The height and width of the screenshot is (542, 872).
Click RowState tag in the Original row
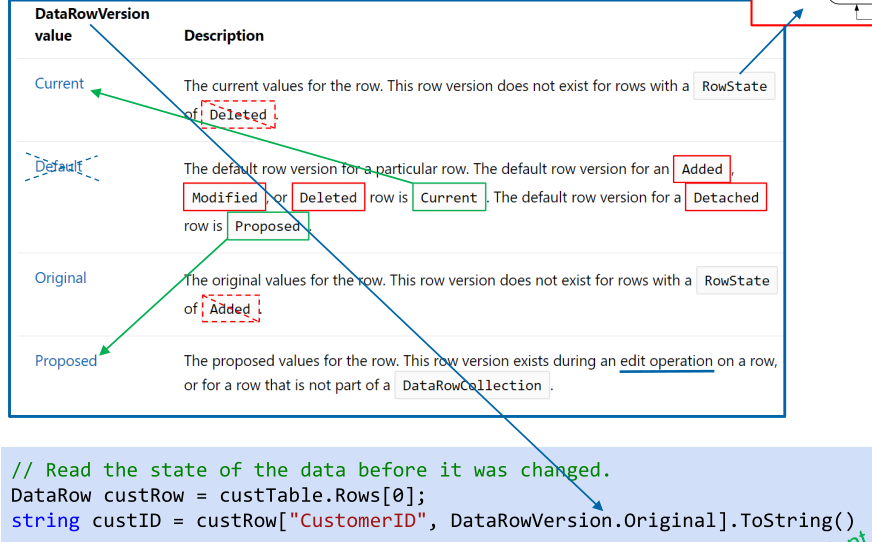click(736, 281)
